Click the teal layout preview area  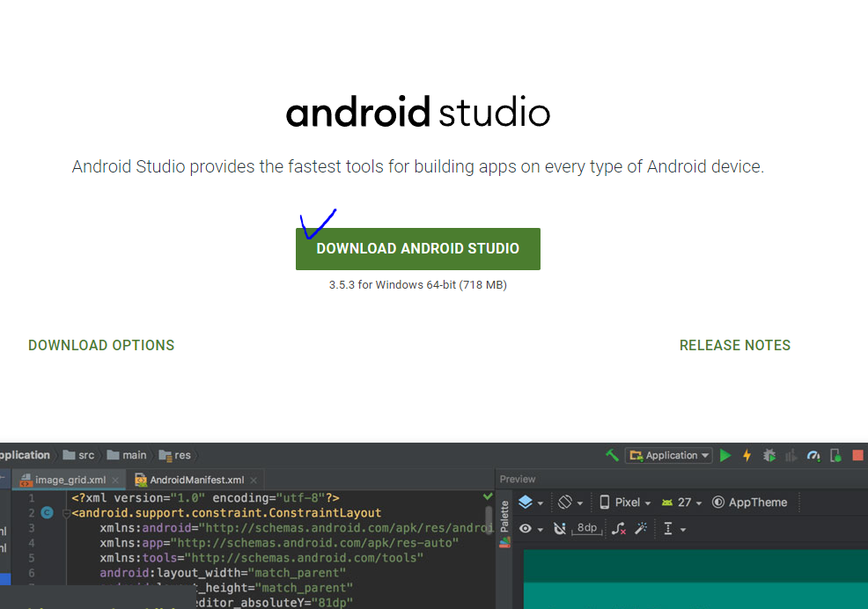point(695,579)
